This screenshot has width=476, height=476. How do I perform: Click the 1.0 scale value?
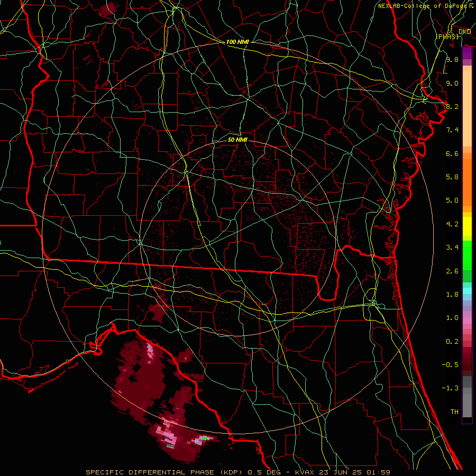click(x=452, y=318)
